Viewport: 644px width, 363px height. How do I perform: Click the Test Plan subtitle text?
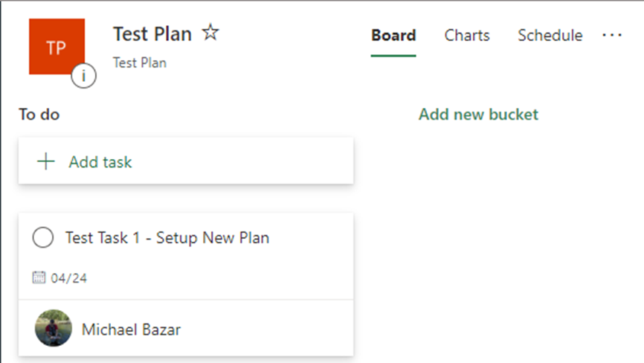tap(140, 62)
